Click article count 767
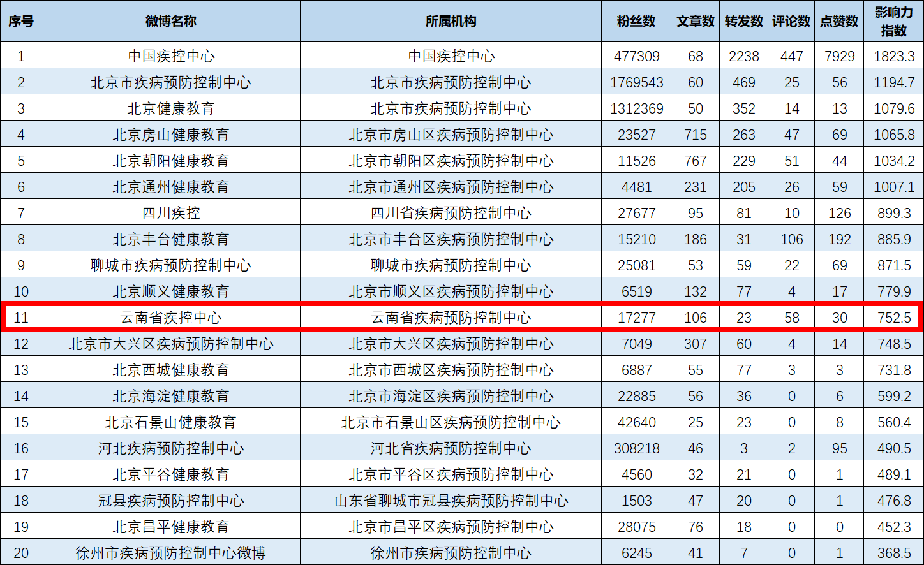 tap(696, 161)
